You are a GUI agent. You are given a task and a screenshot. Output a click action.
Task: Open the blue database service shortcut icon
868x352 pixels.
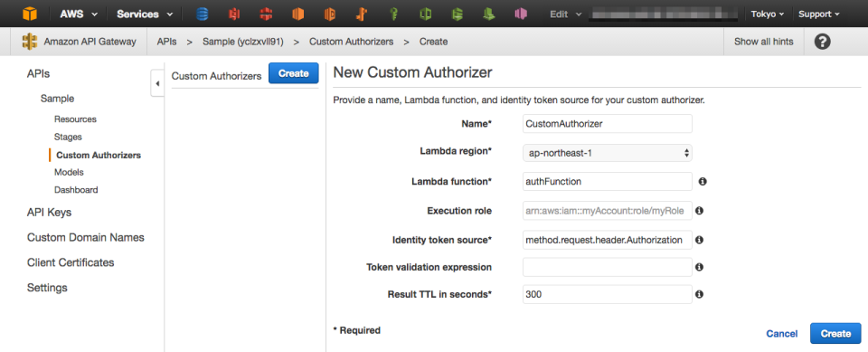pos(203,14)
